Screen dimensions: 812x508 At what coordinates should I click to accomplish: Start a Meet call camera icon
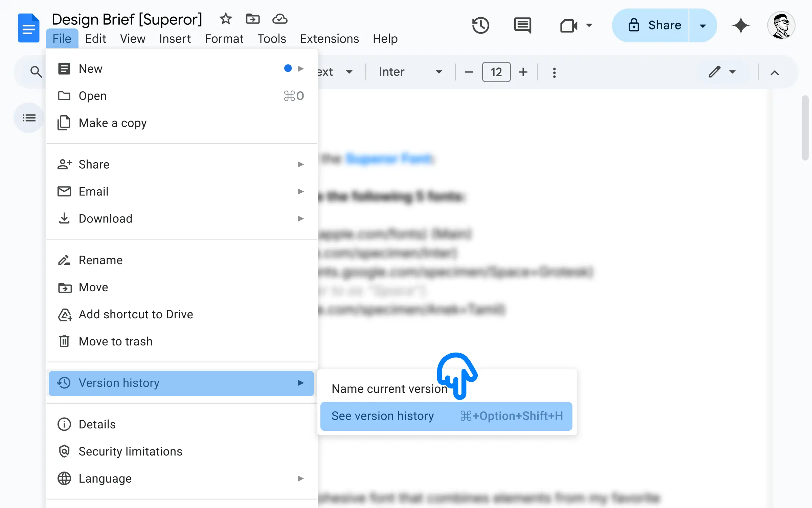pyautogui.click(x=569, y=25)
